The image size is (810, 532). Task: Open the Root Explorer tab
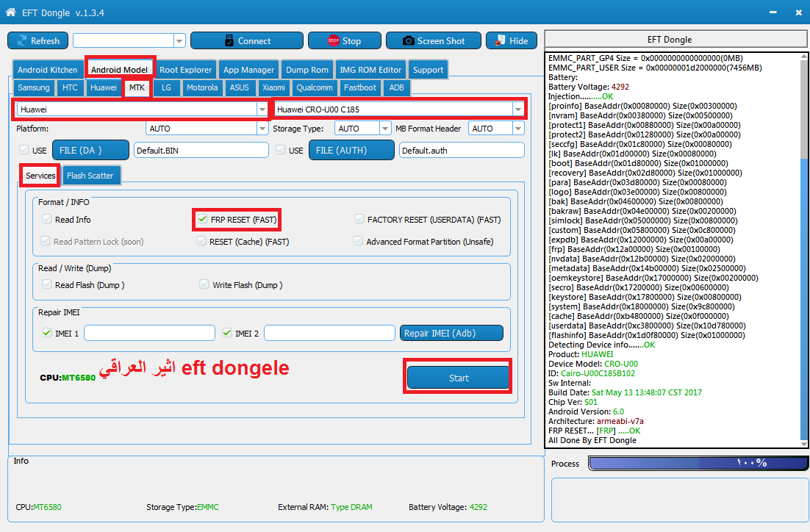pos(185,70)
